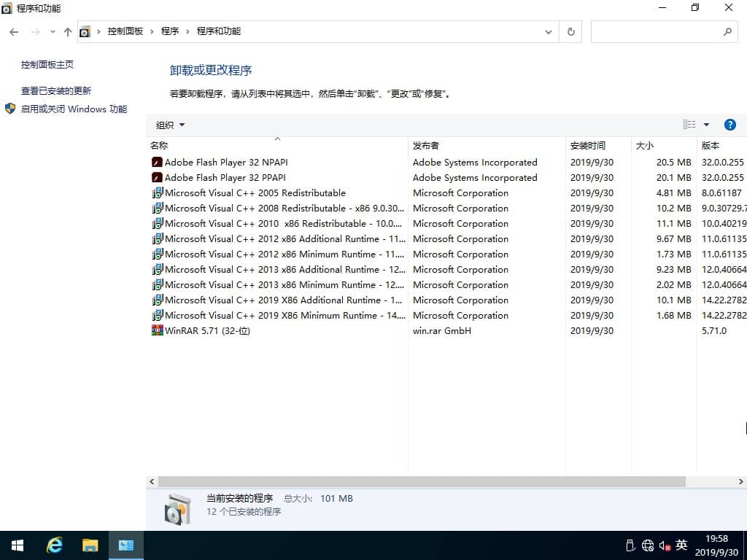The width and height of the screenshot is (747, 560).
Task: Click 程序 in the breadcrumb path
Action: point(170,31)
